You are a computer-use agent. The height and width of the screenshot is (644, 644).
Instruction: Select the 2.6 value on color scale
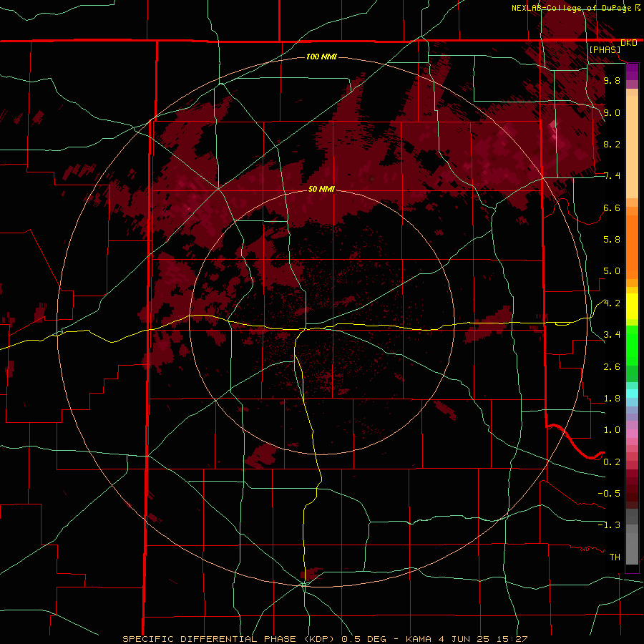coord(612,367)
